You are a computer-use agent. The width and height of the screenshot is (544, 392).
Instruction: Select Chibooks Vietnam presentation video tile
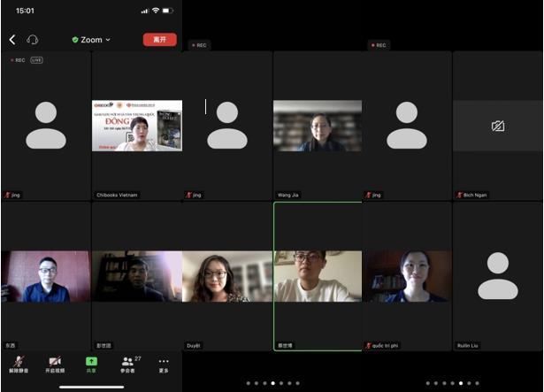click(137, 126)
